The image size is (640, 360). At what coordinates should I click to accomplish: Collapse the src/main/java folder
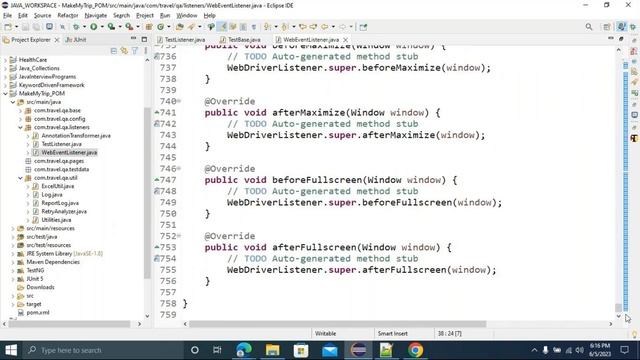pos(13,102)
